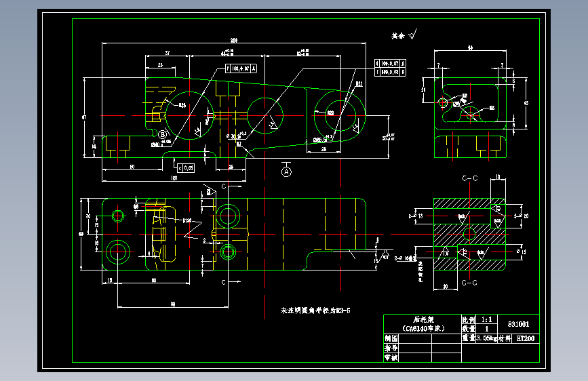The height and width of the screenshot is (381, 588).
Task: Click the top cutting-plane marker 'C'
Action: 224,186
